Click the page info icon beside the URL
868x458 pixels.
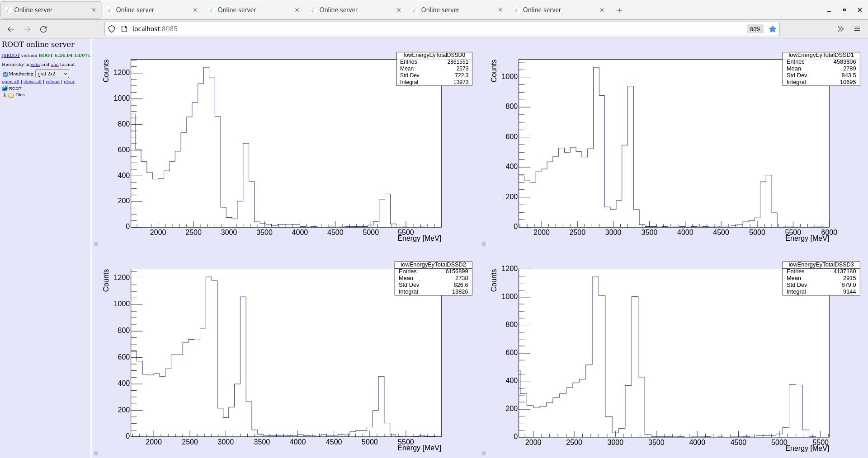(x=124, y=29)
